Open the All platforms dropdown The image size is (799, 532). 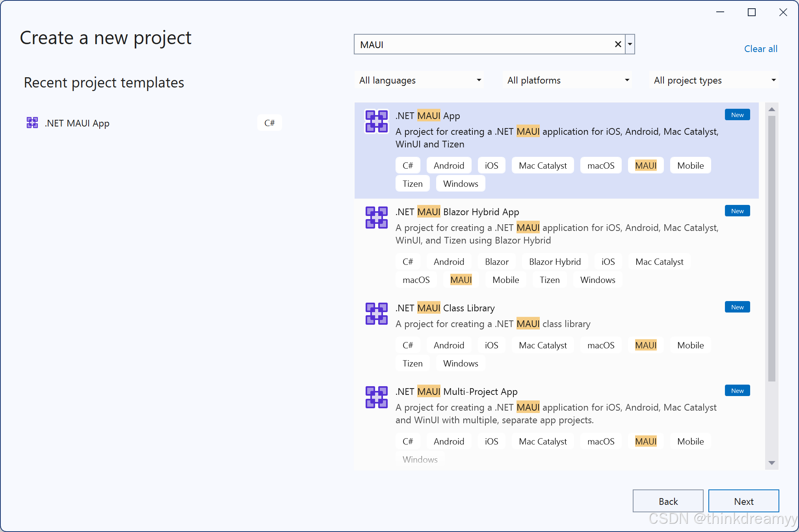(x=568, y=80)
